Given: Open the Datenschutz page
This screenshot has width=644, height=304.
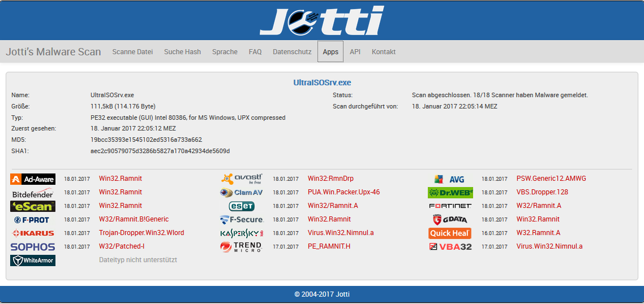Looking at the screenshot, I should point(292,51).
